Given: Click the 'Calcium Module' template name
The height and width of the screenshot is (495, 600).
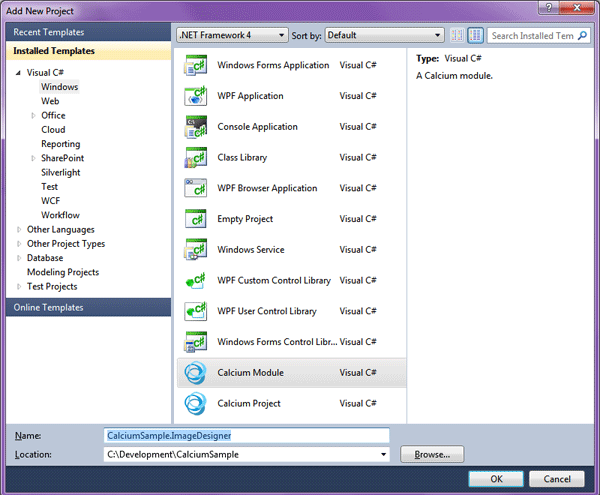Looking at the screenshot, I should pos(251,373).
